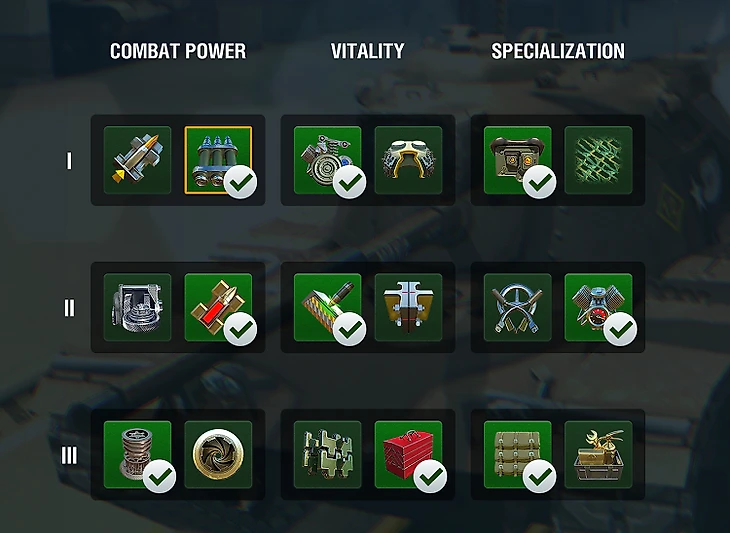Choose the split steel plate icon in Vitality row II

click(408, 307)
